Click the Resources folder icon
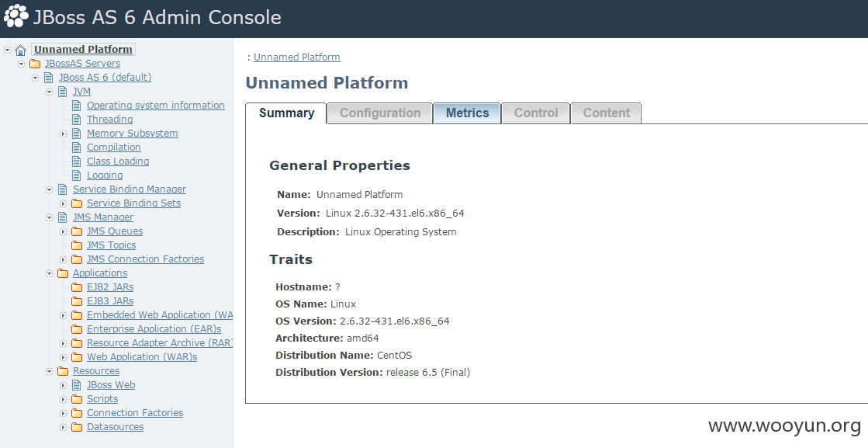868x448 pixels. pos(63,371)
